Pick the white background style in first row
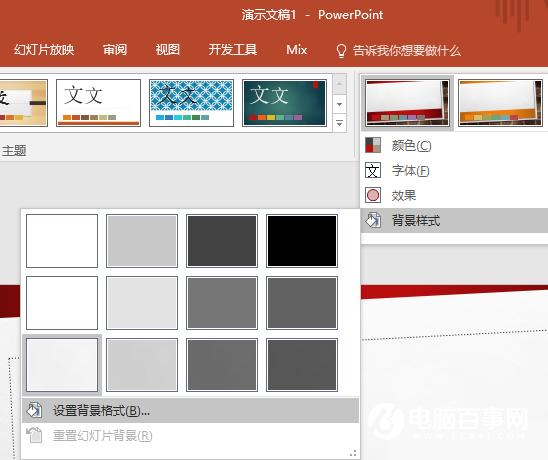 (x=62, y=241)
